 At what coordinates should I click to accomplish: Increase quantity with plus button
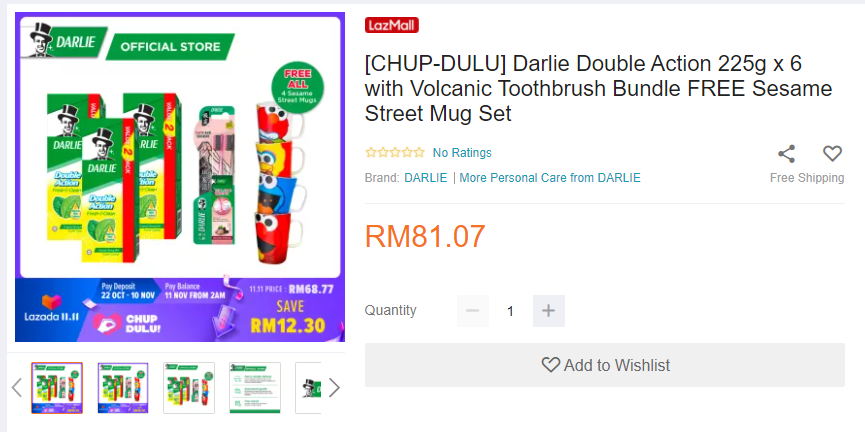(548, 311)
